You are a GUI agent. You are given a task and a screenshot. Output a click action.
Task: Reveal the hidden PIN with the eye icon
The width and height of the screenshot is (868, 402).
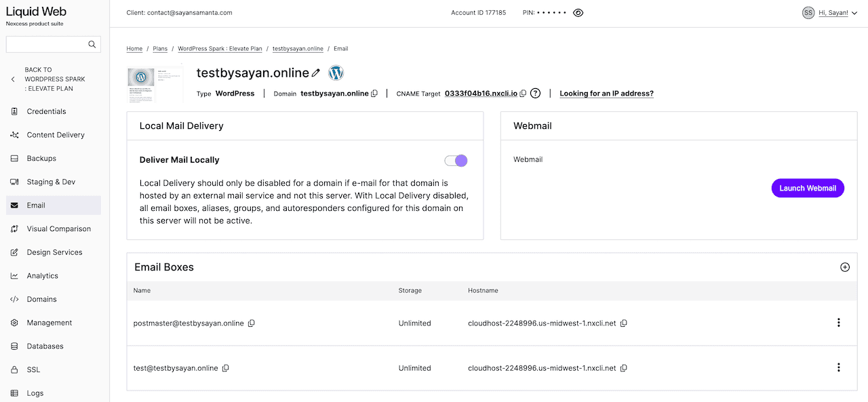click(577, 12)
